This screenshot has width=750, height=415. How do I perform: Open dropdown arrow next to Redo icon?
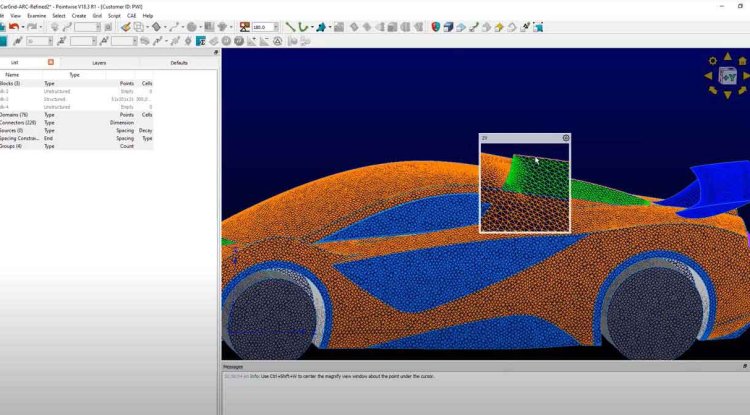click(41, 27)
